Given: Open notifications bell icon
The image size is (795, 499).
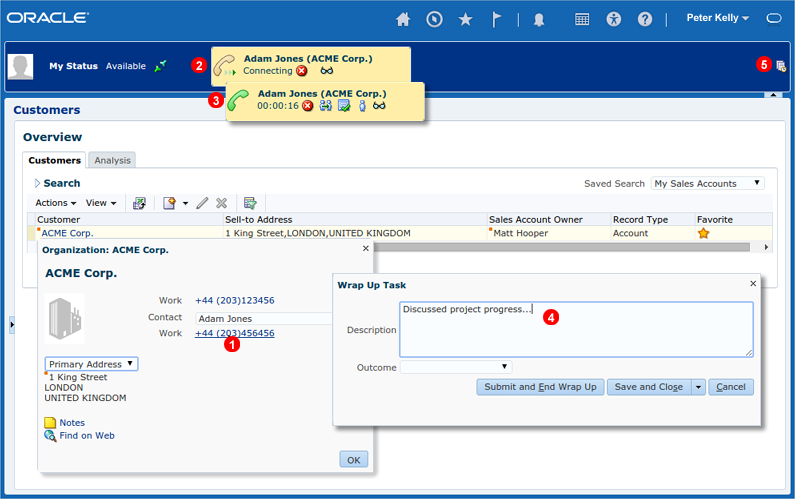Looking at the screenshot, I should click(539, 20).
